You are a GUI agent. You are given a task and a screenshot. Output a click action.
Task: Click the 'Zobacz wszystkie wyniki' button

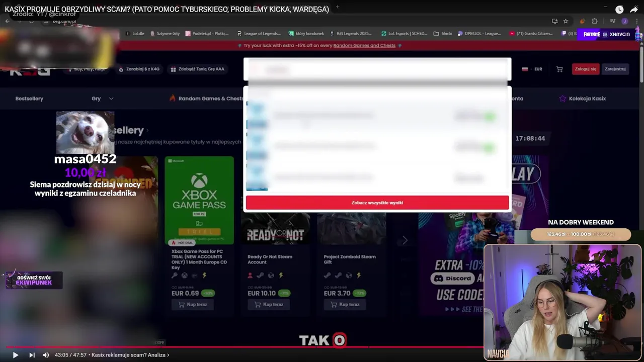(377, 203)
